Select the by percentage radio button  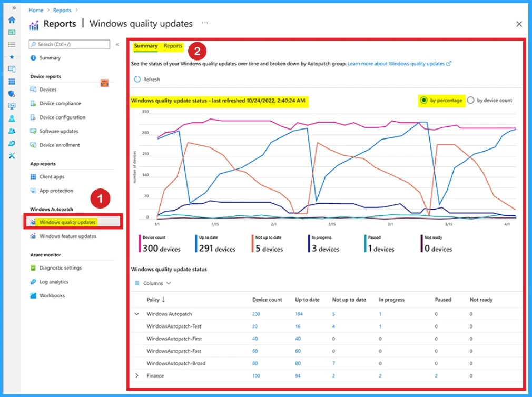pos(423,101)
